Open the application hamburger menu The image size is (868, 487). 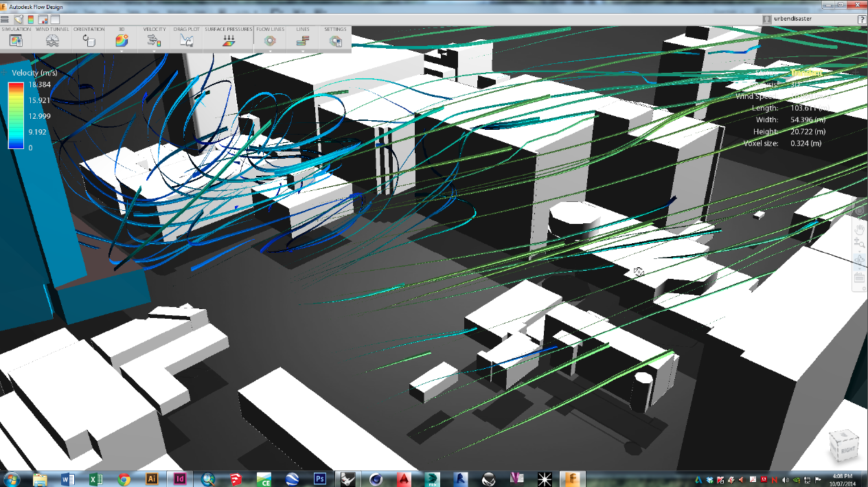click(6, 19)
